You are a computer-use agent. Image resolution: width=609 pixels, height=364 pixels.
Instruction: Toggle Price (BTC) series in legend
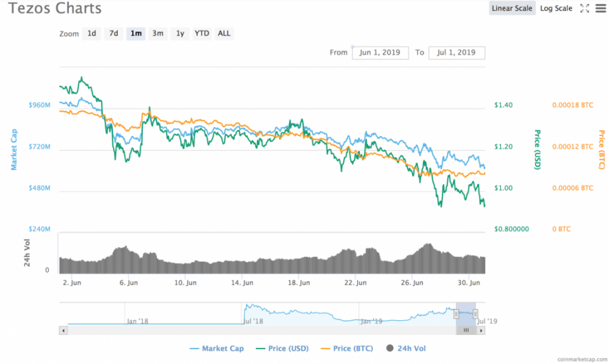(x=347, y=348)
